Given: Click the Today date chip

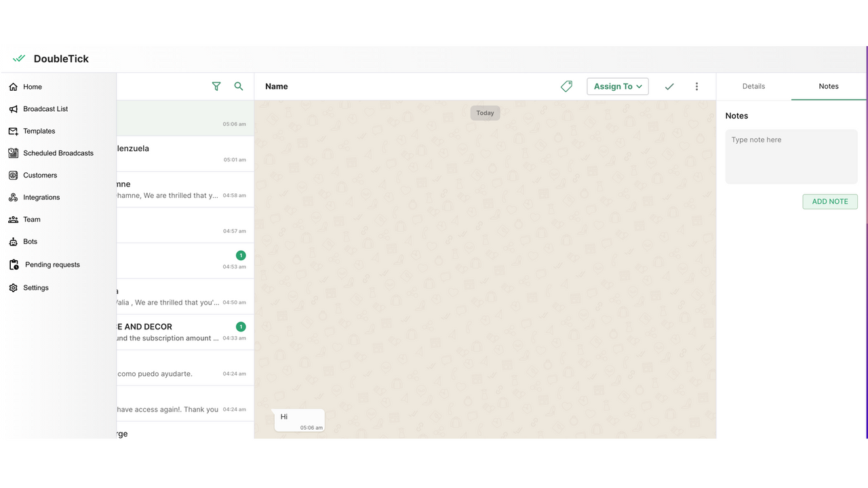Looking at the screenshot, I should 486,113.
